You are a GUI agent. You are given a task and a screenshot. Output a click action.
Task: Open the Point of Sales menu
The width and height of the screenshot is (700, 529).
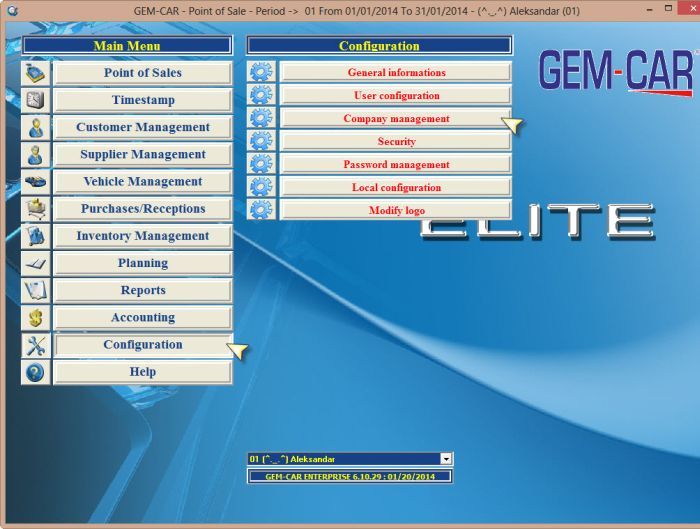click(143, 73)
